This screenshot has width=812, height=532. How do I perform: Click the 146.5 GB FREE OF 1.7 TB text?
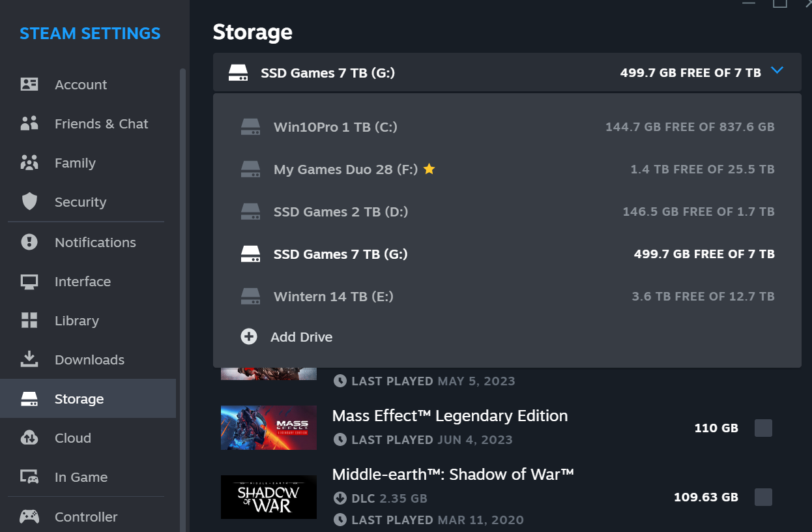[x=699, y=212]
